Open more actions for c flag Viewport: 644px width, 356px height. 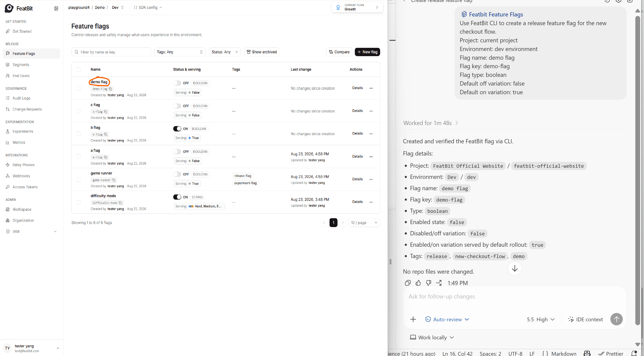pos(371,111)
